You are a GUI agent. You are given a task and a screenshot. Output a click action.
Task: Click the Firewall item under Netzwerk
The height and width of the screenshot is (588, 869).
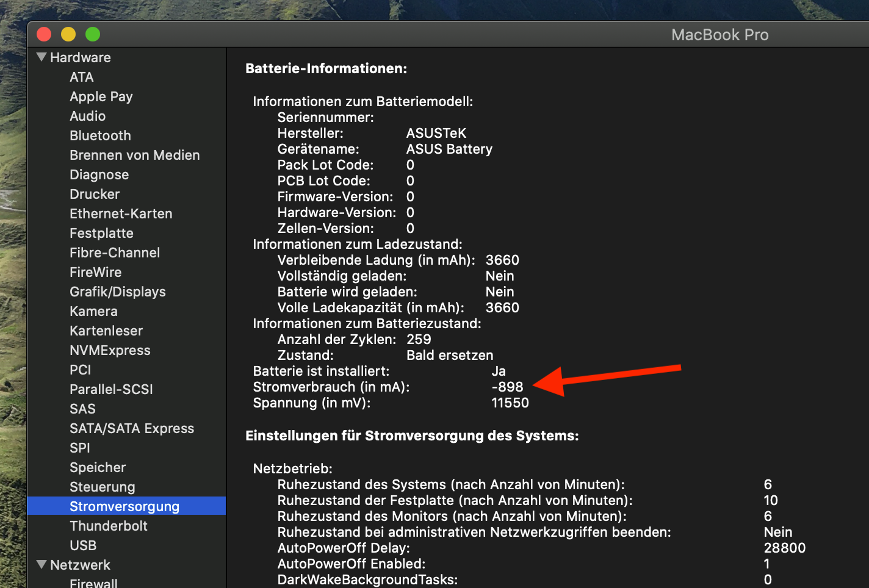pyautogui.click(x=93, y=583)
